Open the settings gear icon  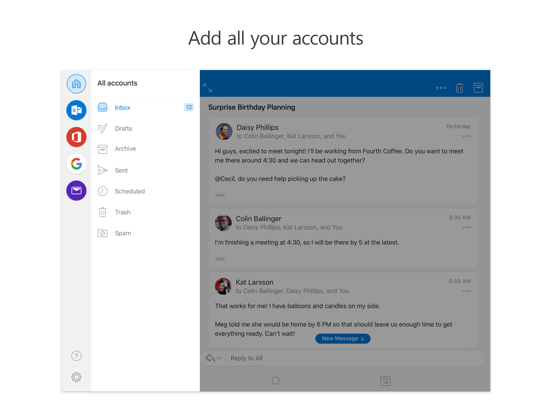76,377
